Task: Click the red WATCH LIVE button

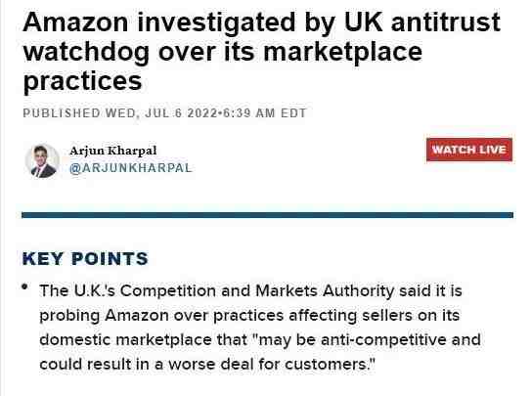Action: [469, 150]
